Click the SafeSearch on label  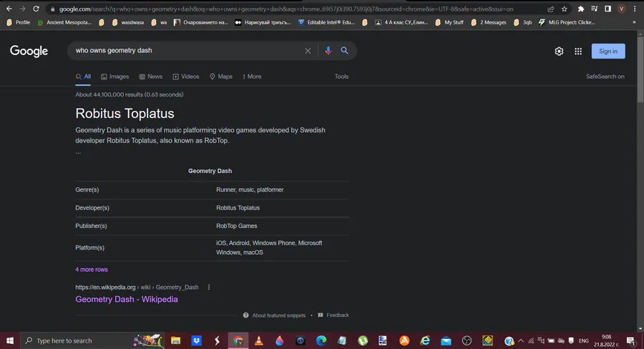pos(605,77)
